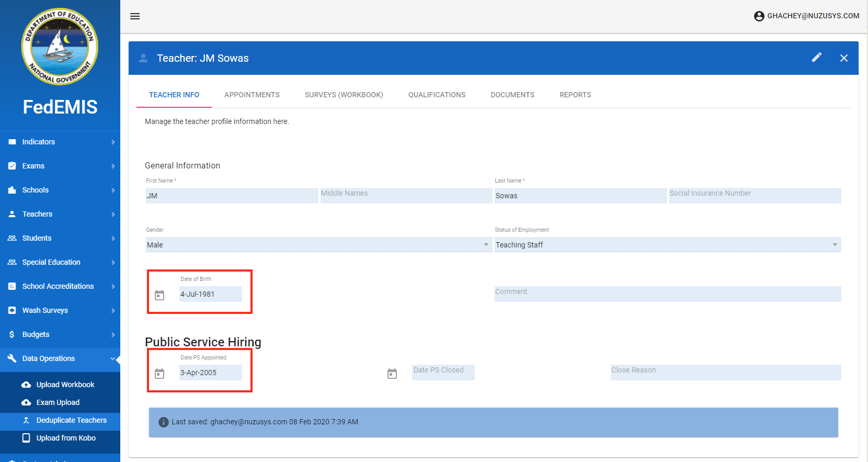868x462 pixels.
Task: Expand the Wash Surveys menu
Action: (x=60, y=310)
